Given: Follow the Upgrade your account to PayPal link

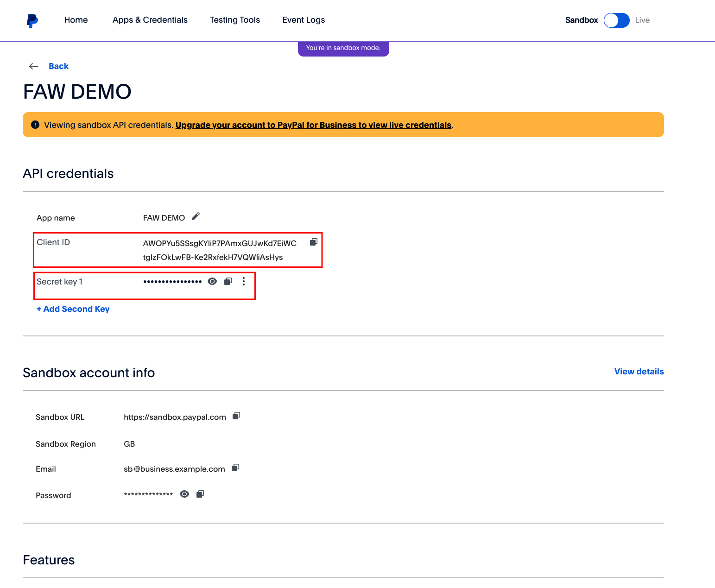Looking at the screenshot, I should pyautogui.click(x=313, y=125).
